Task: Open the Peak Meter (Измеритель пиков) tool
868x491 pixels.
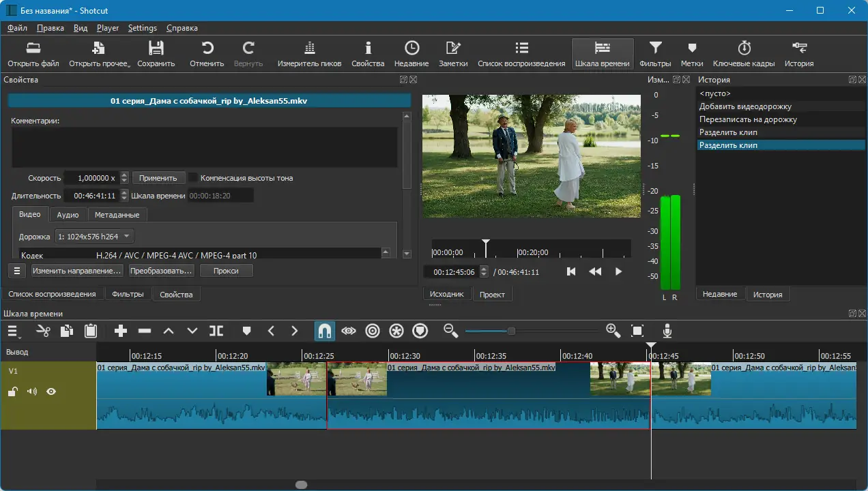Action: pos(309,54)
